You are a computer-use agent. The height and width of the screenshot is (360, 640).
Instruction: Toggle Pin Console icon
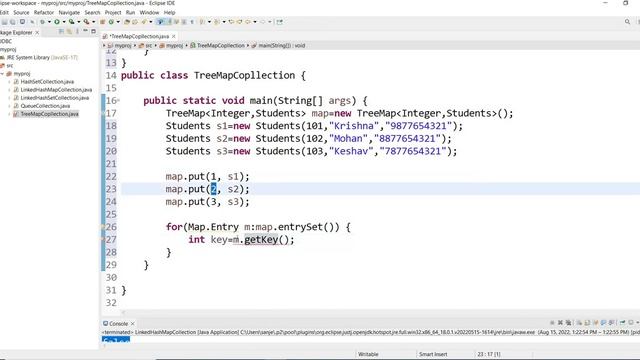622,322
